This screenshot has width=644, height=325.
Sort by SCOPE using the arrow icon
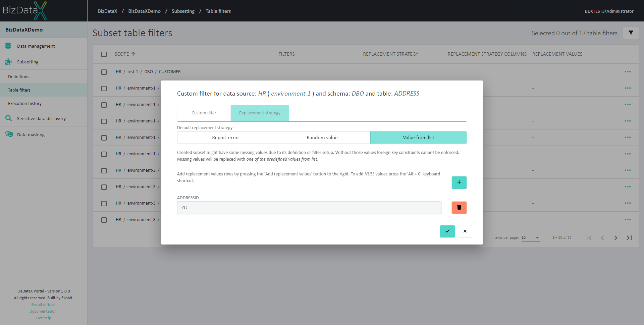pyautogui.click(x=133, y=54)
